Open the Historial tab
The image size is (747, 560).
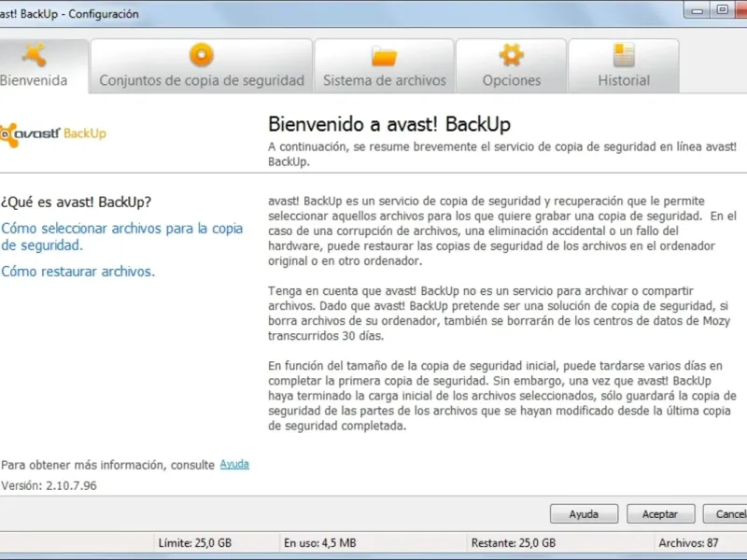click(624, 66)
